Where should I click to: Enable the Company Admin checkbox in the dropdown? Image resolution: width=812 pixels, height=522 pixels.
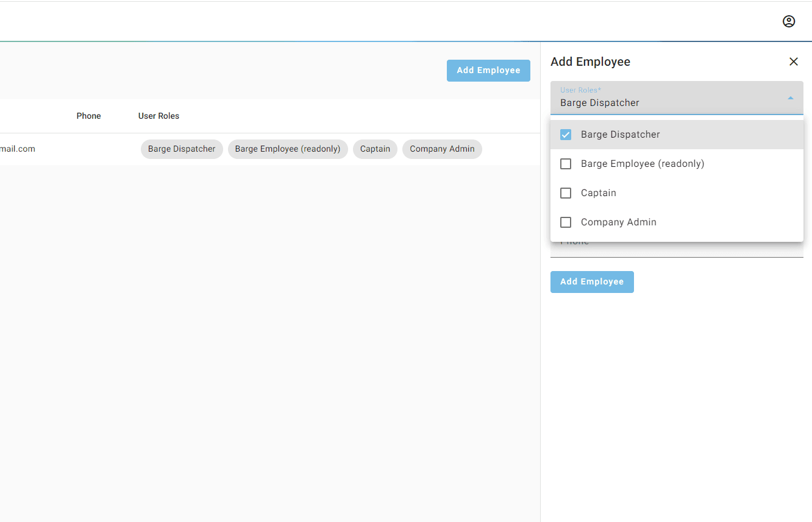click(566, 222)
